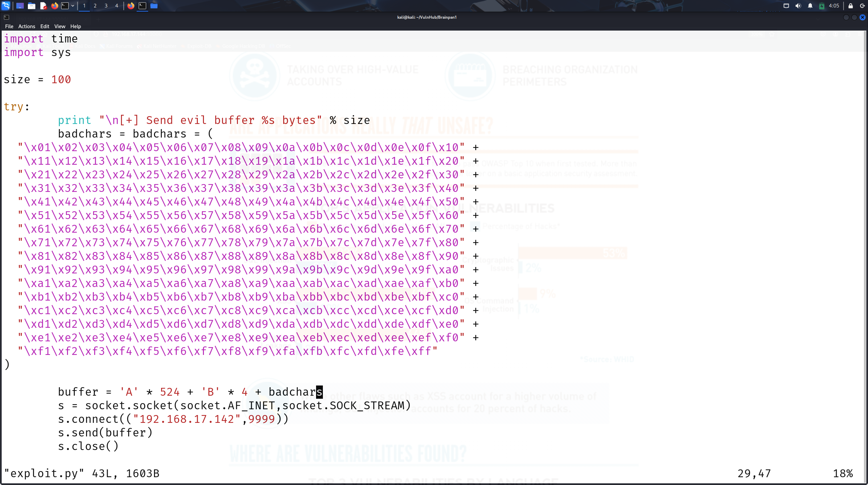868x485 pixels.
Task: Launch the text editor panel icon
Action: [43, 5]
